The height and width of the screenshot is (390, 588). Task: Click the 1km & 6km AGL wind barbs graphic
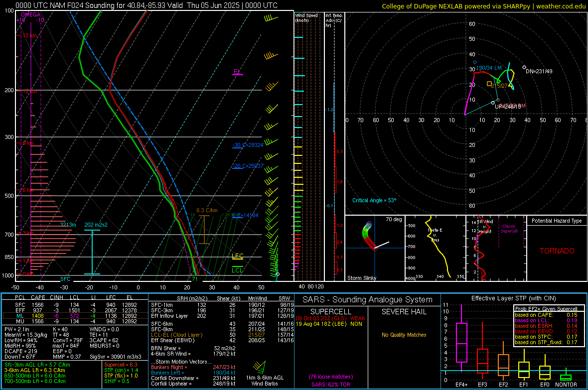tap(260, 367)
